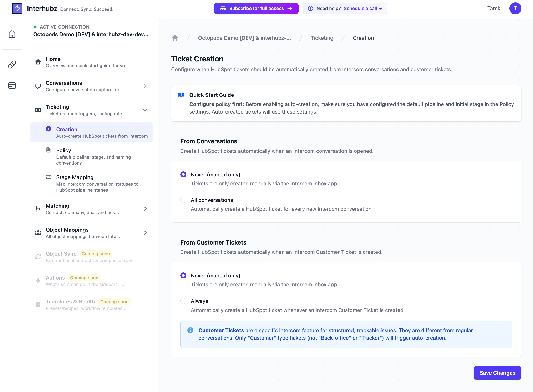Click the Save Changes button
Screen dimensions: 533x392
pyautogui.click(x=497, y=373)
